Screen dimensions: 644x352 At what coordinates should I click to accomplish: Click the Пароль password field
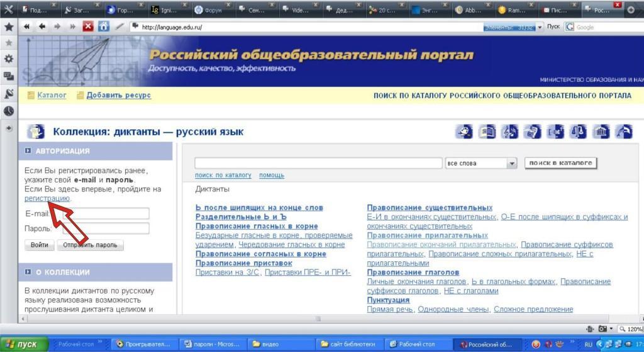click(x=106, y=228)
